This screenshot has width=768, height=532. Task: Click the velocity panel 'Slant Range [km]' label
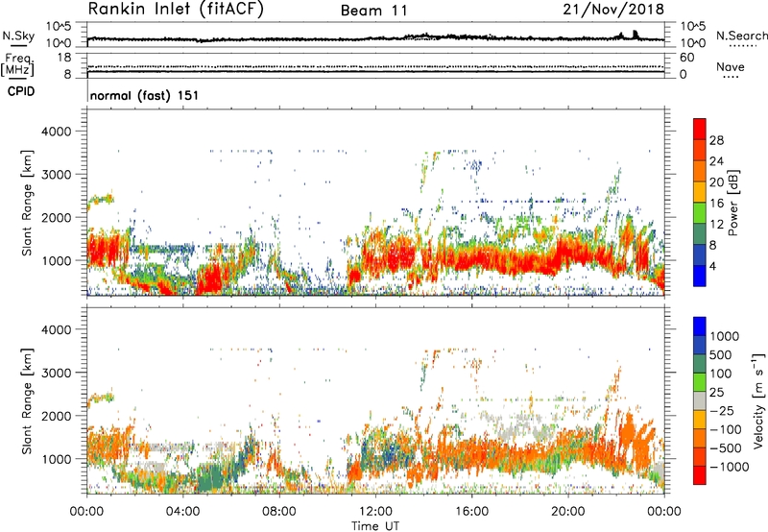[x=27, y=400]
